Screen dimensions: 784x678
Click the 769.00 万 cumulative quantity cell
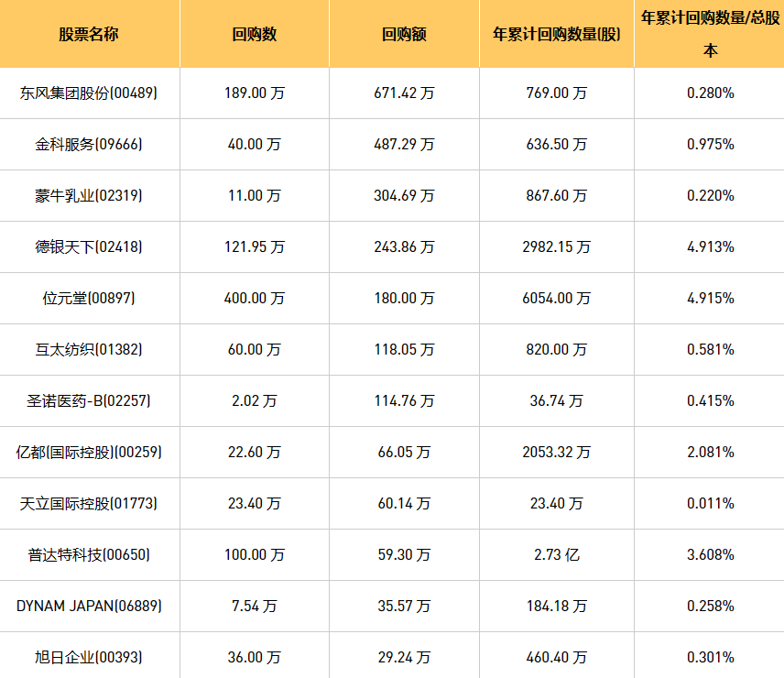557,93
